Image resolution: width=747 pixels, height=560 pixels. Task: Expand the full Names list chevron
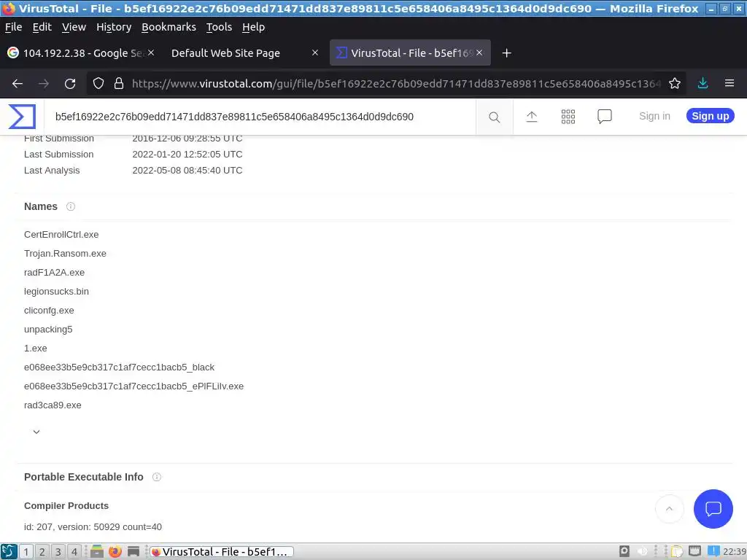pyautogui.click(x=36, y=432)
